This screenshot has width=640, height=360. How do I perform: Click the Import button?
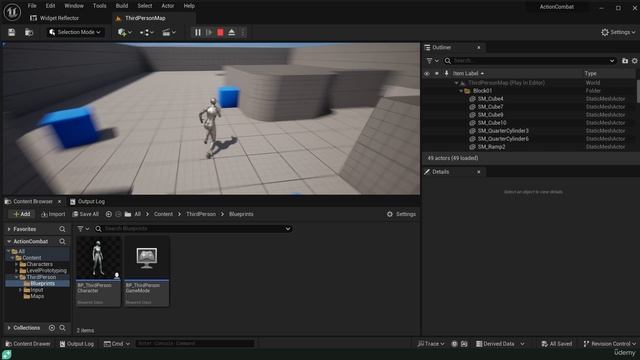[x=53, y=214]
